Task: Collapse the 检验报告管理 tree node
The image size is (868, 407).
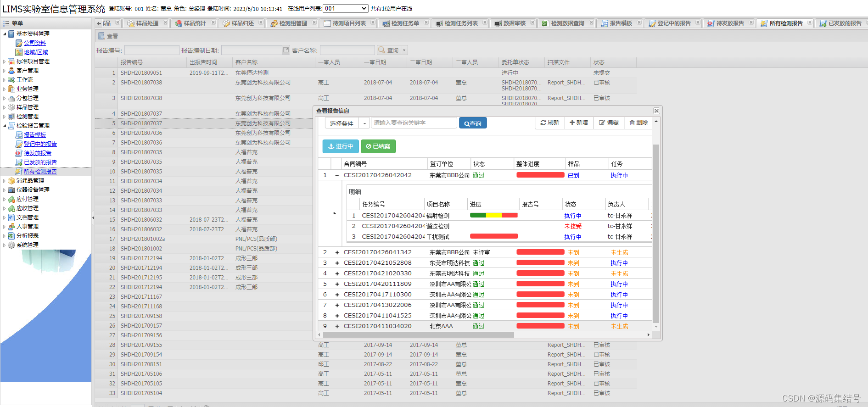Action: click(5, 126)
